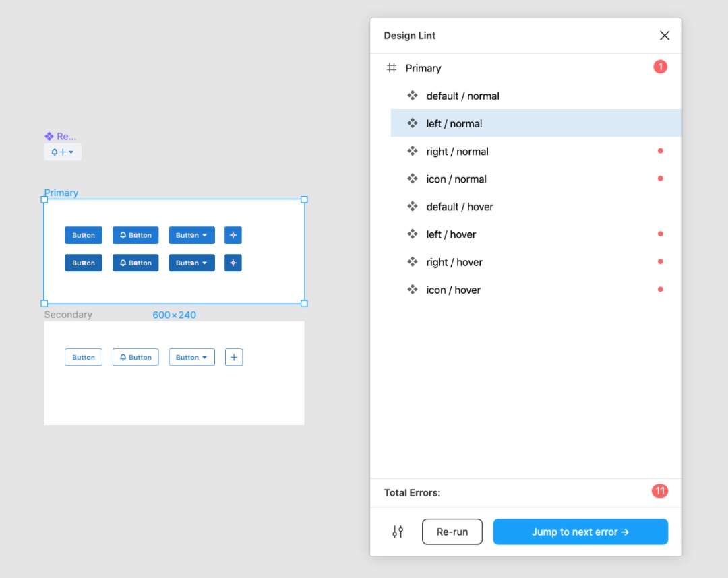
Task: Click component icon beside default / normal
Action: [x=413, y=96]
